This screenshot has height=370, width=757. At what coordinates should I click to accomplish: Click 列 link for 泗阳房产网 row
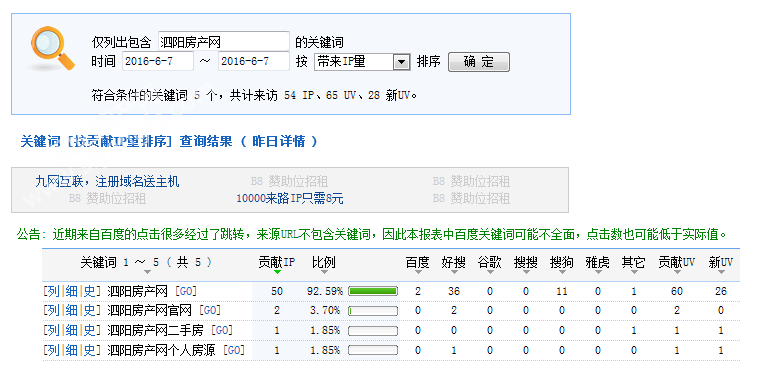click(54, 291)
